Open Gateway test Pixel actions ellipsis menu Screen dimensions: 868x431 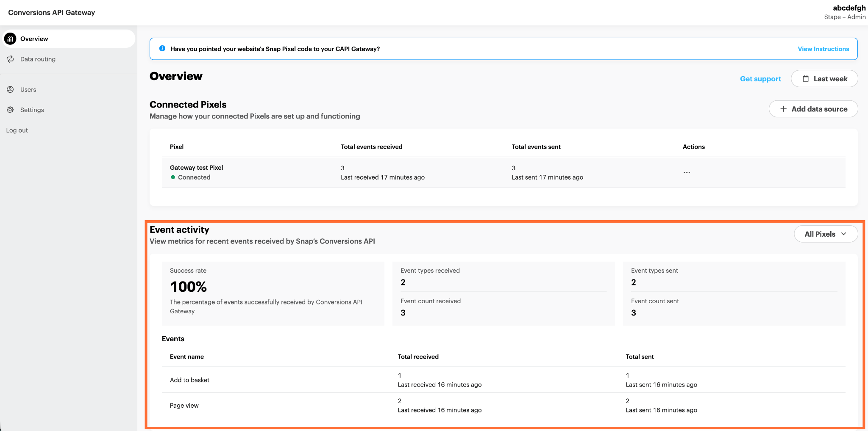click(x=687, y=172)
